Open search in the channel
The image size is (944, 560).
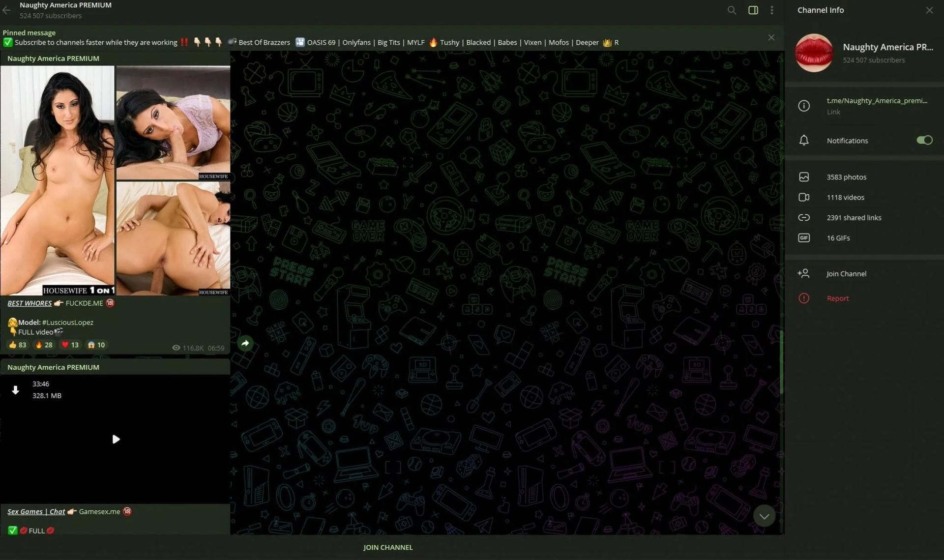[x=732, y=10]
